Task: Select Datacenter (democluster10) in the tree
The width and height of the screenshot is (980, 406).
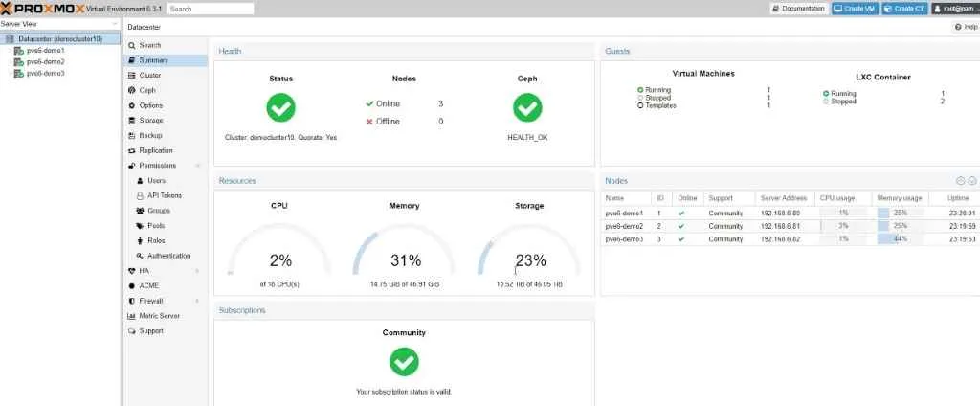Action: click(59, 39)
